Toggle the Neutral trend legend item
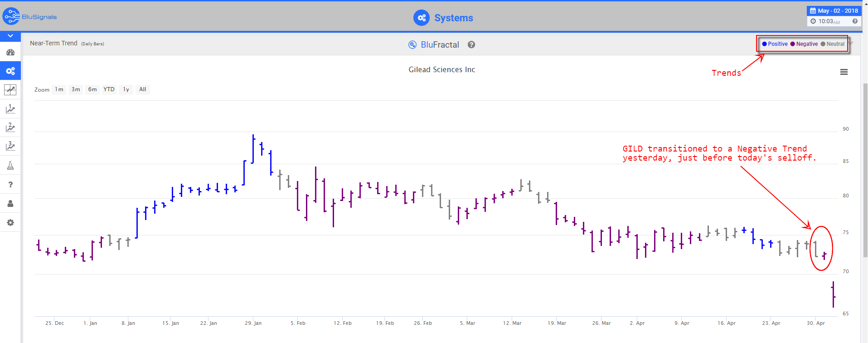Viewport: 868px width, 343px height. (833, 44)
